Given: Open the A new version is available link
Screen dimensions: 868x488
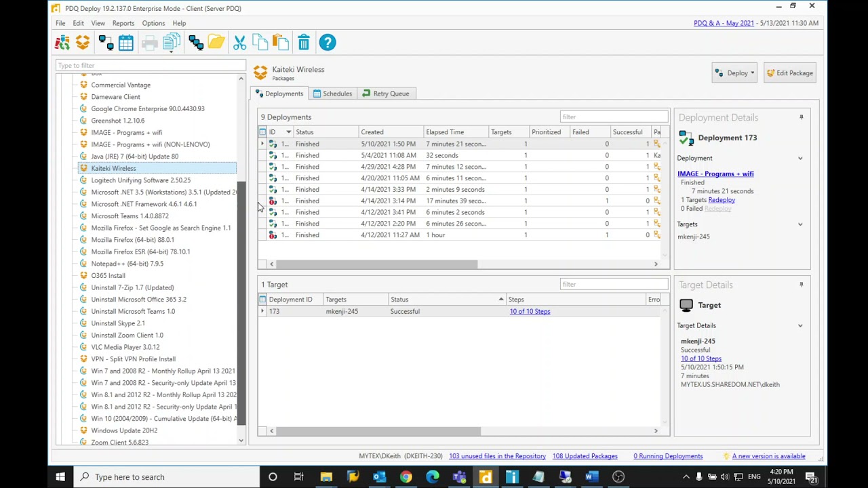Looking at the screenshot, I should click(x=768, y=456).
